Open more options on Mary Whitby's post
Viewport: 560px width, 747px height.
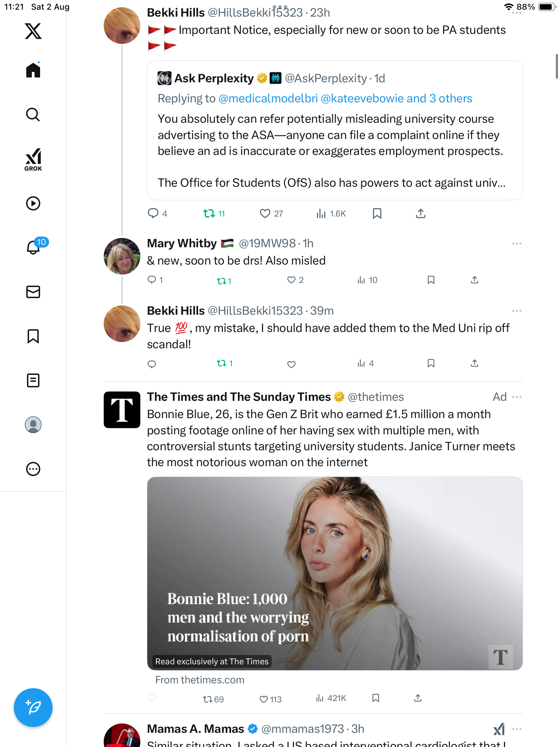[x=516, y=243]
